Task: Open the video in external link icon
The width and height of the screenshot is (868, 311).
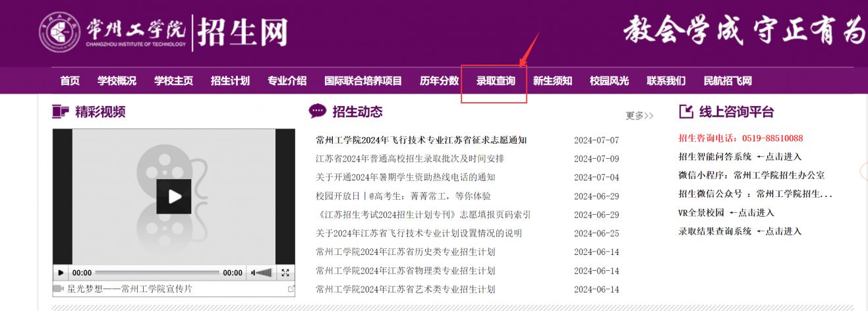Action: 291,289
